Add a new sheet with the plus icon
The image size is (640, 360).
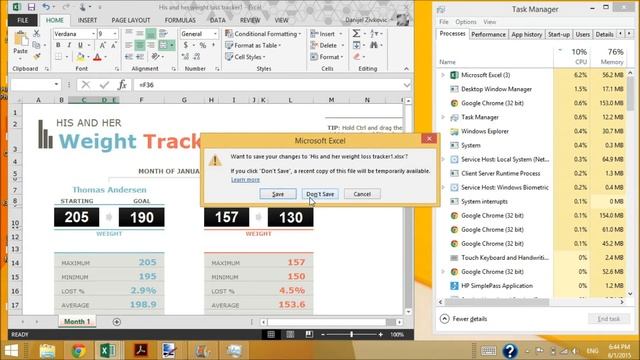[116, 322]
